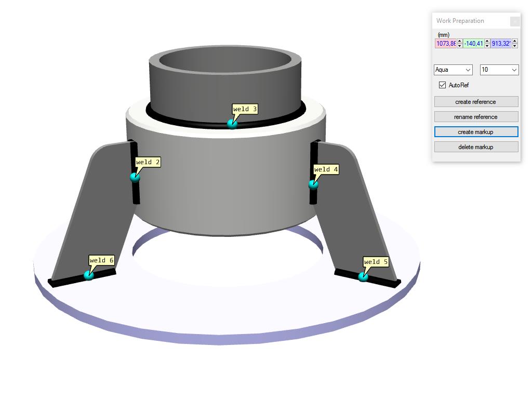Expand the size dropdown showing 10
The image size is (532, 399).
point(499,70)
